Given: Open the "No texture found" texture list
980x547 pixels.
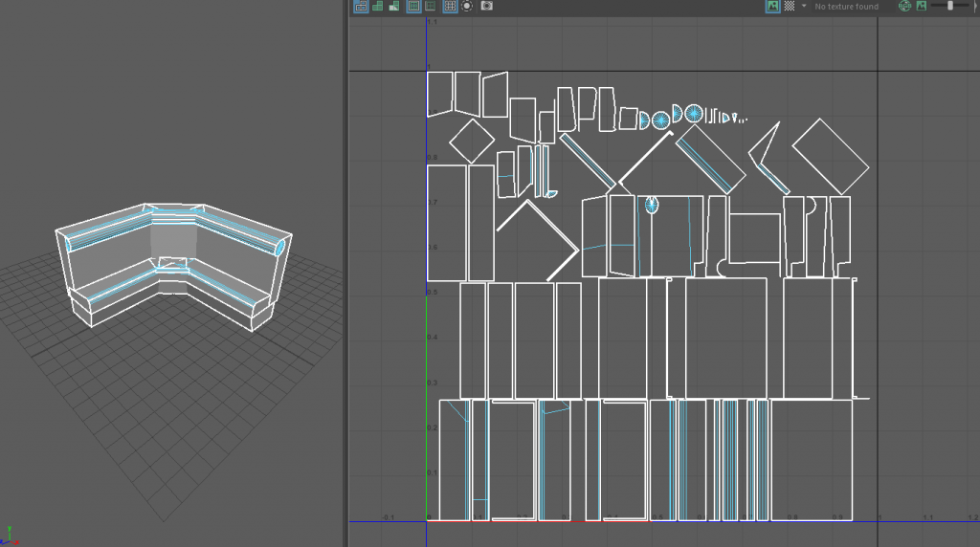Looking at the screenshot, I should point(846,7).
